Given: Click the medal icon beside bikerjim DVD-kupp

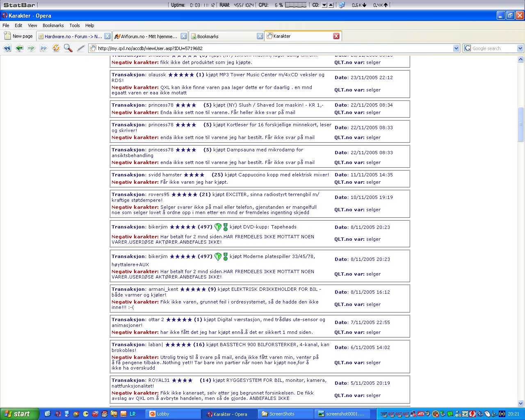Looking at the screenshot, I should [225, 227].
